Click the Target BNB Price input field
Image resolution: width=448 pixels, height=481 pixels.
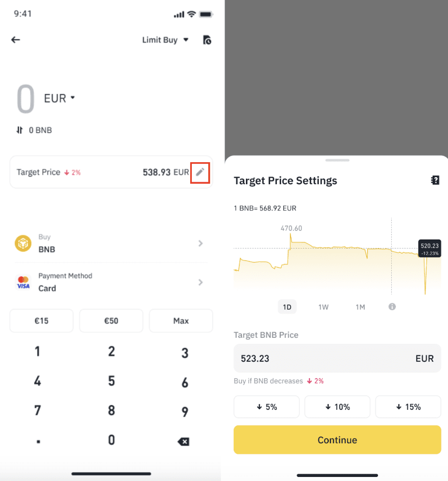click(x=338, y=358)
